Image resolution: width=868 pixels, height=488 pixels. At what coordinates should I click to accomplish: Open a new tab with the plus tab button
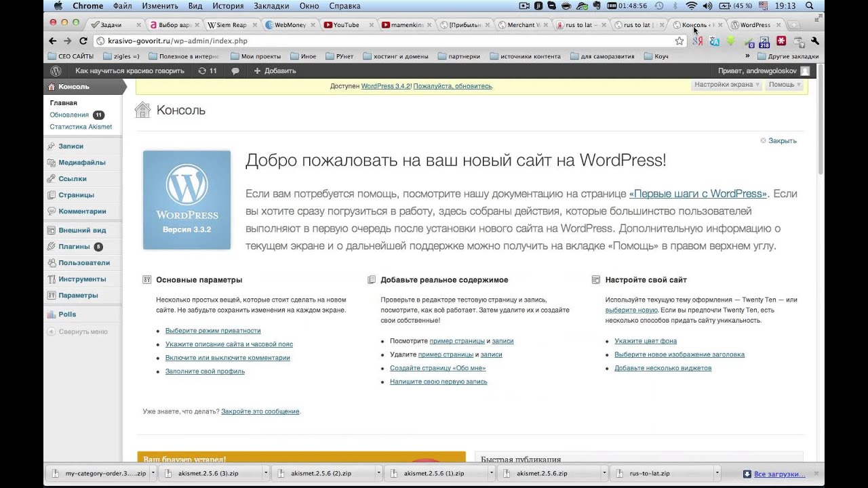[794, 25]
